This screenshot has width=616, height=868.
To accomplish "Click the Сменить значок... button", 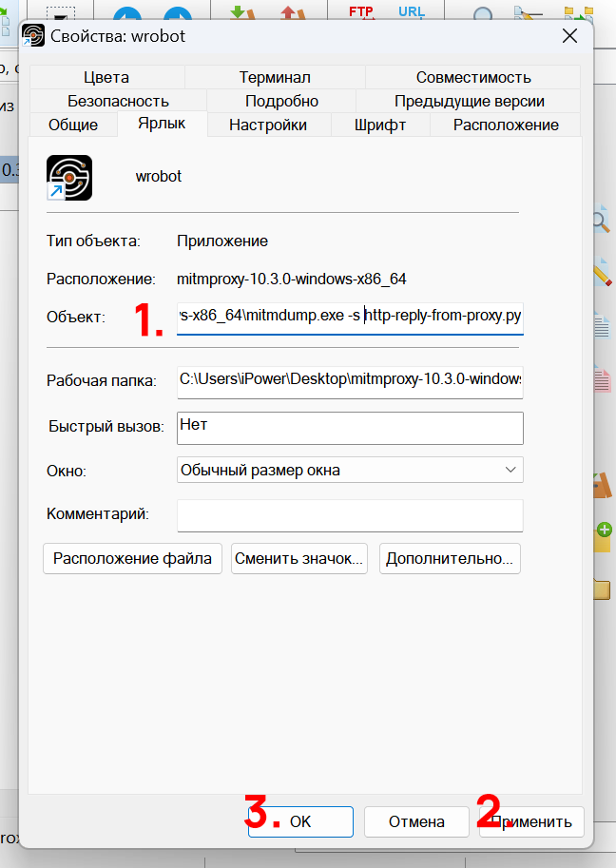I will (x=298, y=559).
